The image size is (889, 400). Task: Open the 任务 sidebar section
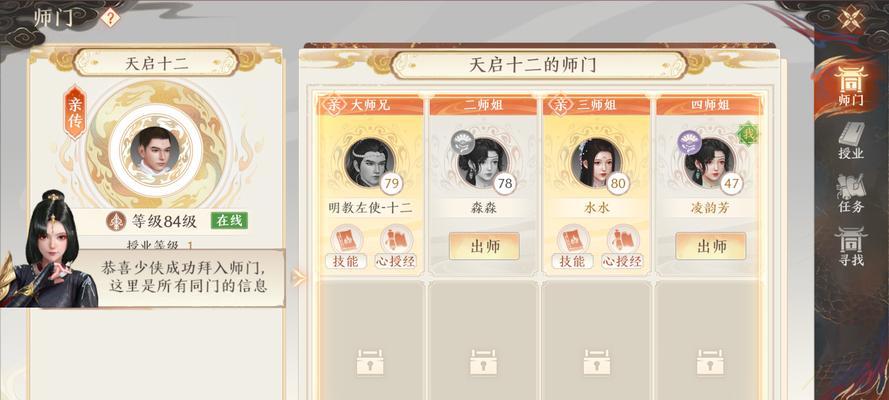(x=850, y=194)
